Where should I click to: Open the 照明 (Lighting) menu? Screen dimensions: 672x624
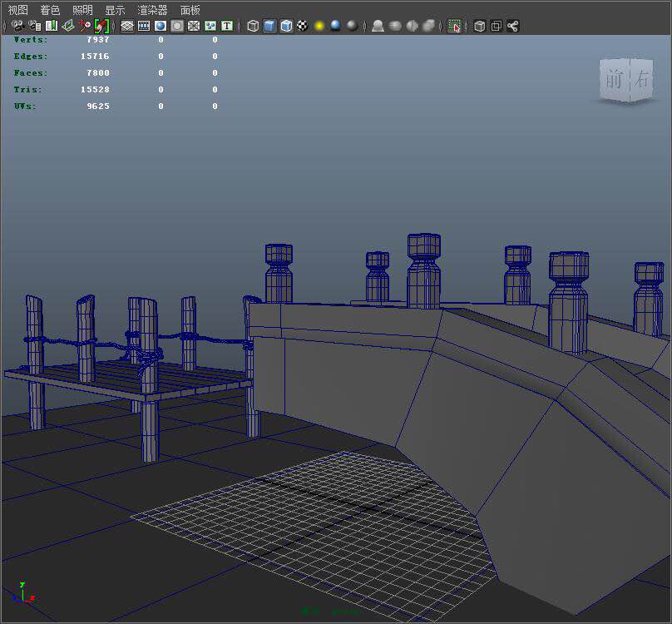point(82,10)
